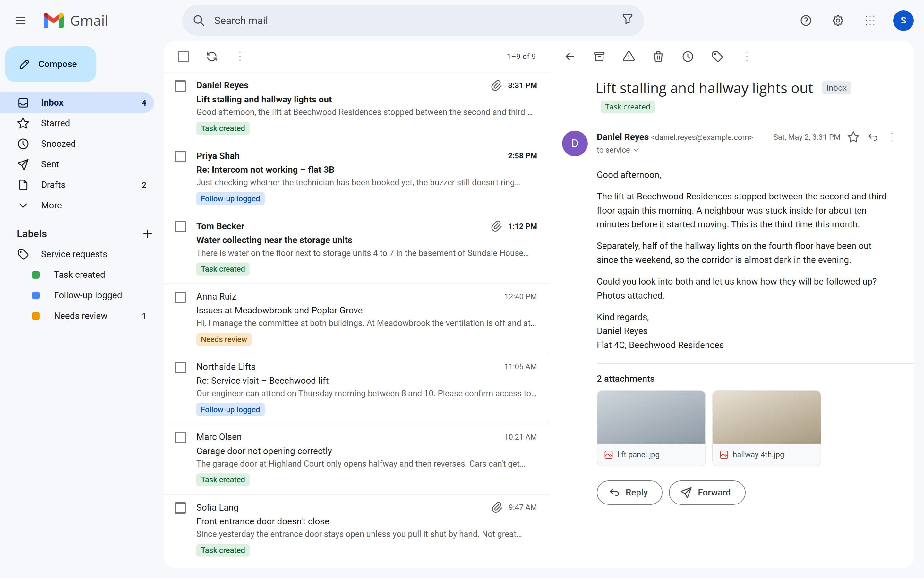Click attachment paperclip in Sofia Lang row
924x578 pixels.
(497, 507)
